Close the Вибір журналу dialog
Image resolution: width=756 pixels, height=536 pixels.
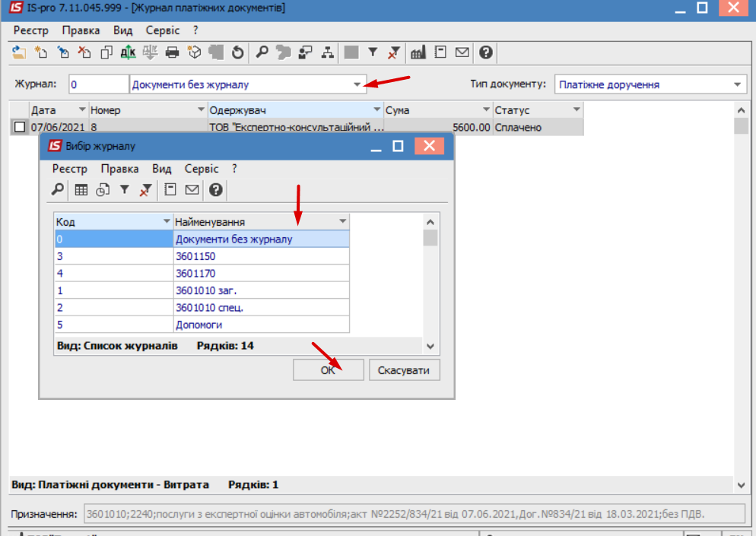pyautogui.click(x=429, y=145)
